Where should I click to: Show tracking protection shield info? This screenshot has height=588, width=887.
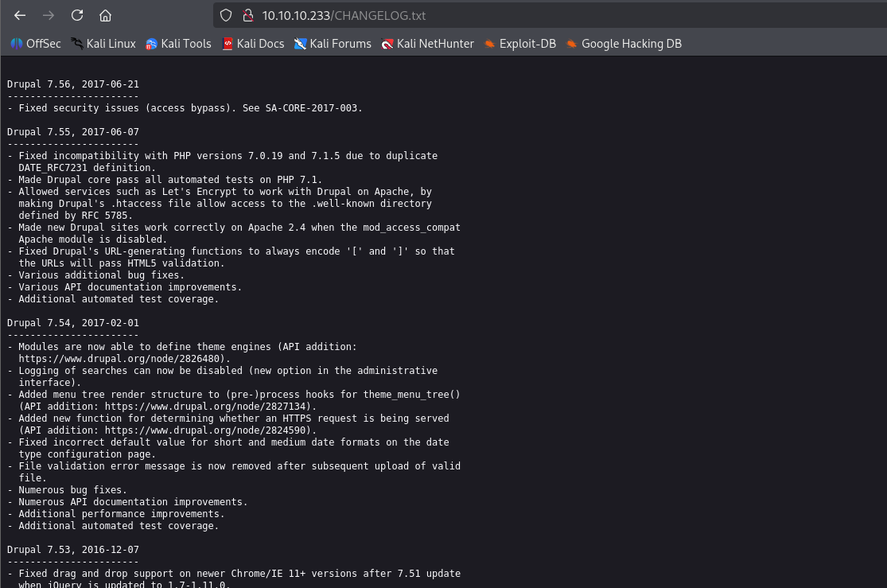(x=226, y=15)
